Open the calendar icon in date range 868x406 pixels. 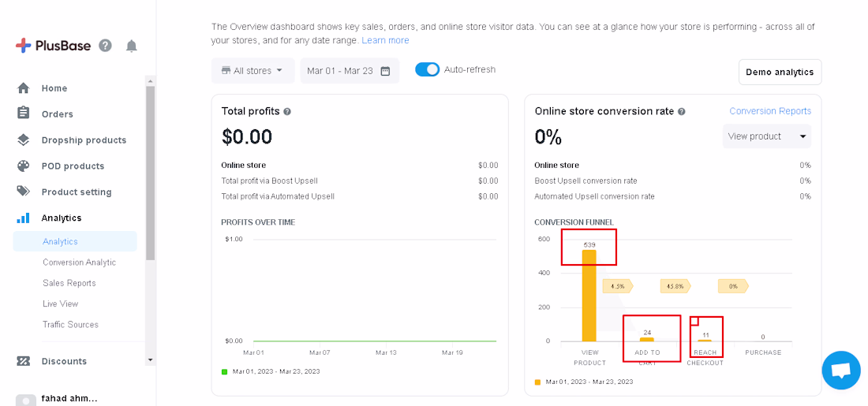point(385,71)
